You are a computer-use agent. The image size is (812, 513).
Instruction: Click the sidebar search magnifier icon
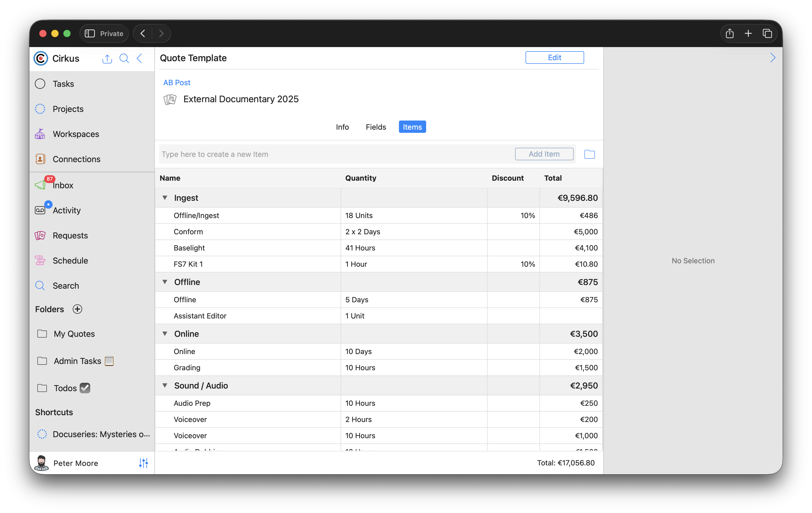point(124,58)
